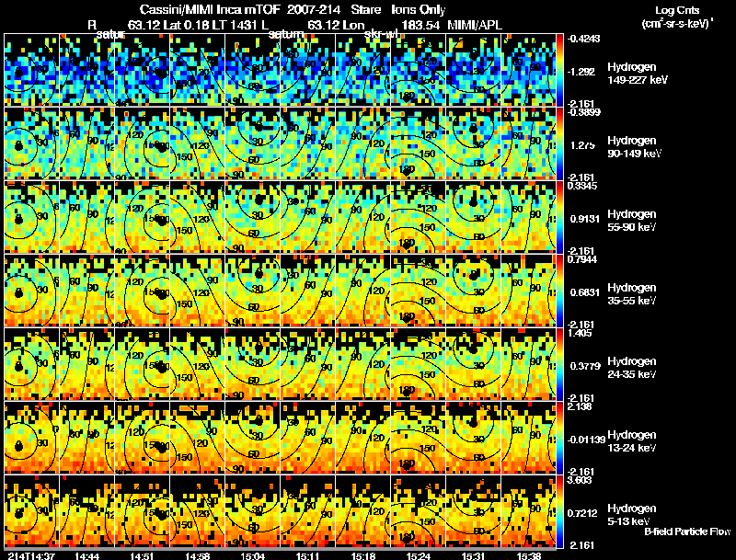
Task: Click the '15:38' time axis label
Action: tap(529, 555)
